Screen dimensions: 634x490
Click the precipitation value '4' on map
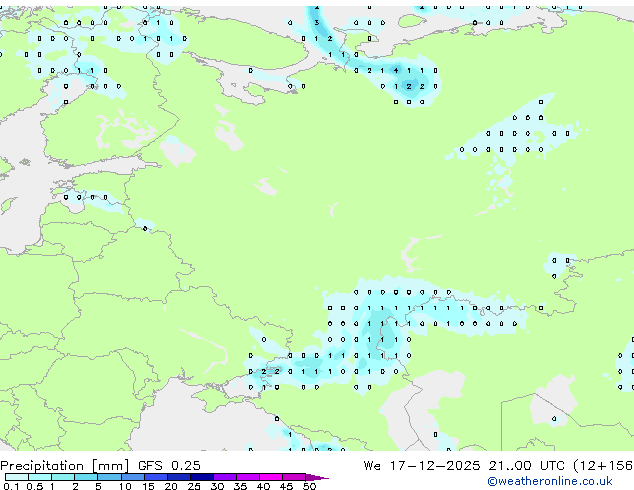click(396, 70)
